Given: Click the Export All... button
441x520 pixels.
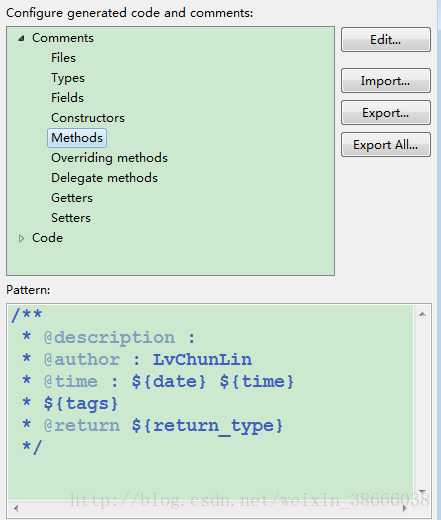Looking at the screenshot, I should (x=386, y=145).
